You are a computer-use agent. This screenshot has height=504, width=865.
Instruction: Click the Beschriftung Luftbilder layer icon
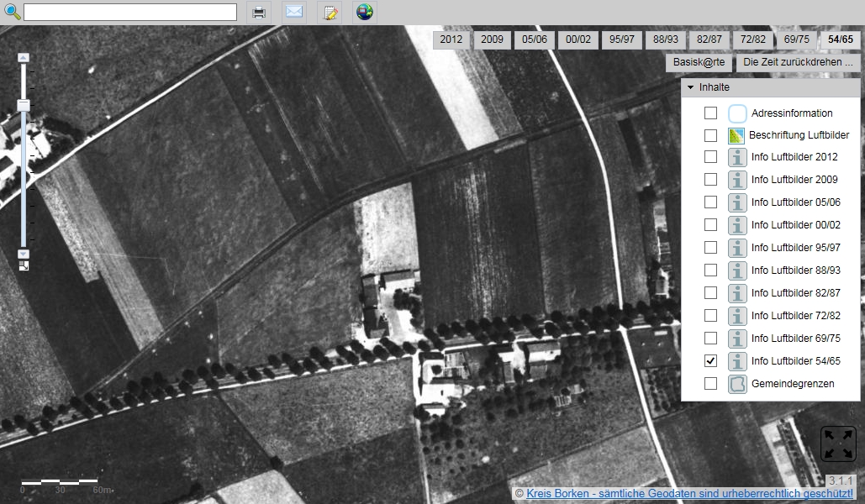[736, 135]
